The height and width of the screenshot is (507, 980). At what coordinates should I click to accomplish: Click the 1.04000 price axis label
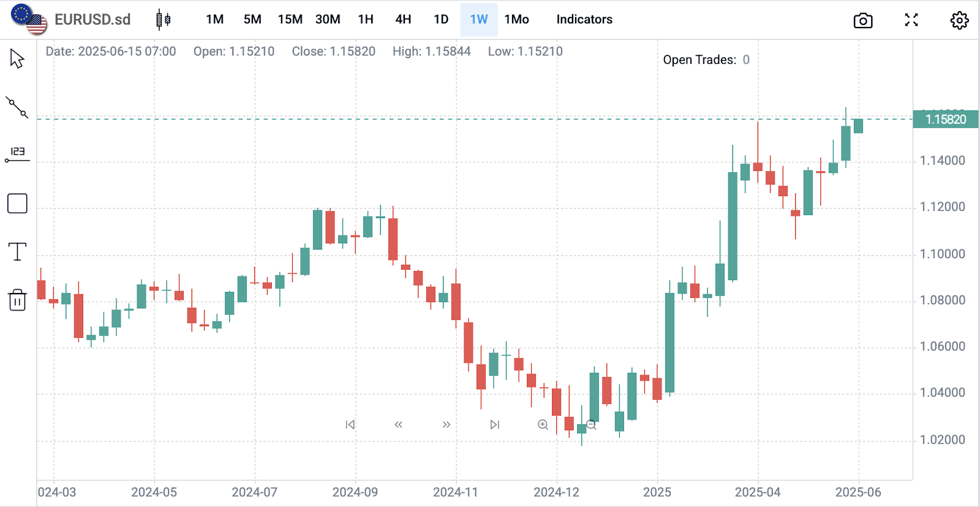(943, 393)
